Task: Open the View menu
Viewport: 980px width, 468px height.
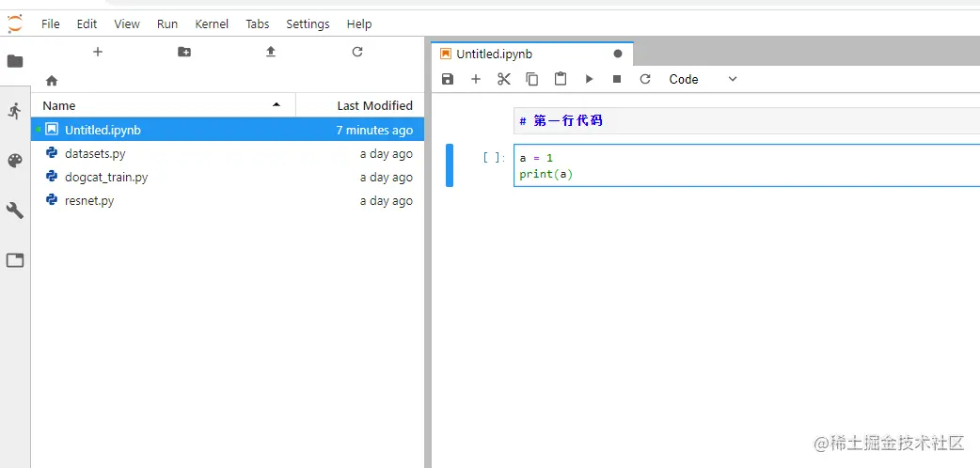Action: (127, 23)
